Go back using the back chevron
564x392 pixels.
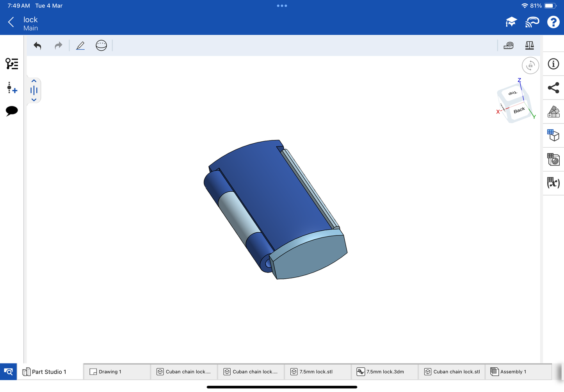pyautogui.click(x=11, y=22)
